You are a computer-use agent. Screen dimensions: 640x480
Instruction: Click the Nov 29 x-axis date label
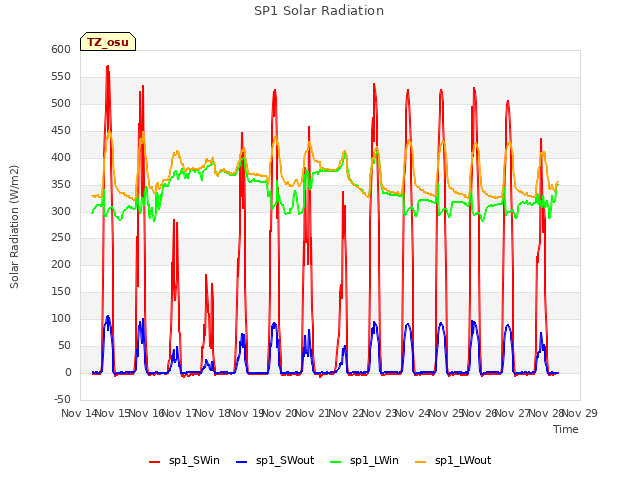coord(580,413)
